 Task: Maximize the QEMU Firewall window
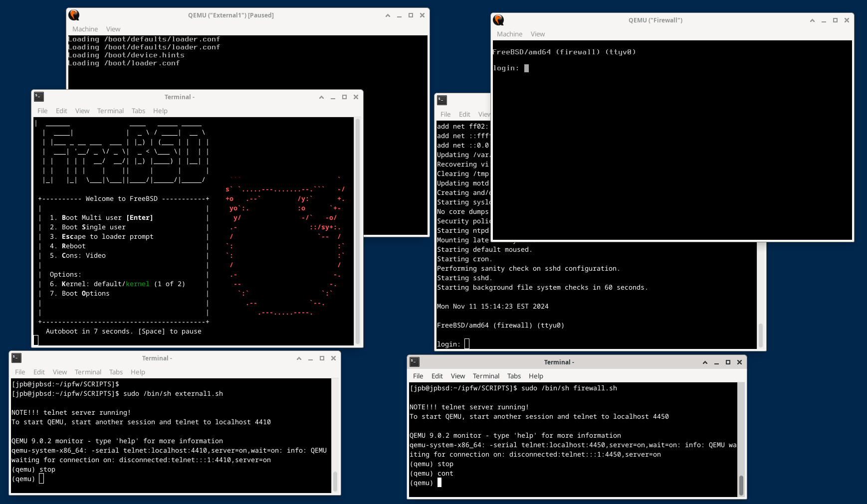coord(835,20)
